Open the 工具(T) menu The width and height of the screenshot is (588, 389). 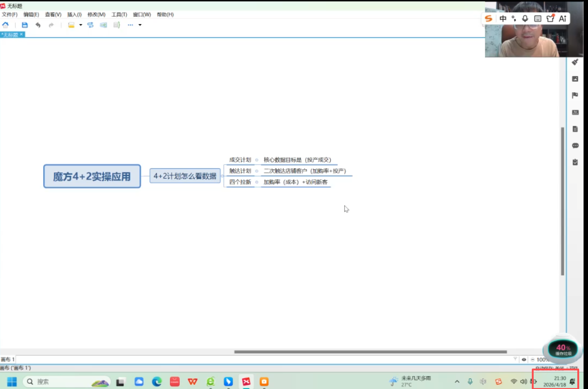[x=119, y=14]
